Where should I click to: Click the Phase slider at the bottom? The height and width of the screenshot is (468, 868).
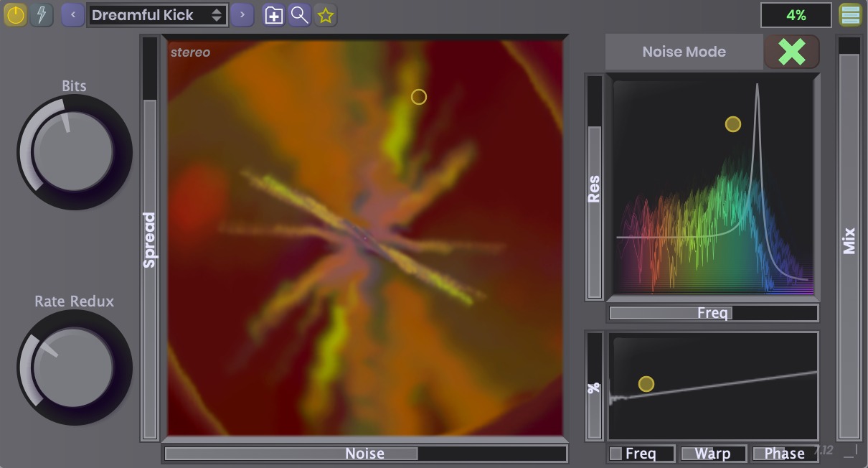784,454
